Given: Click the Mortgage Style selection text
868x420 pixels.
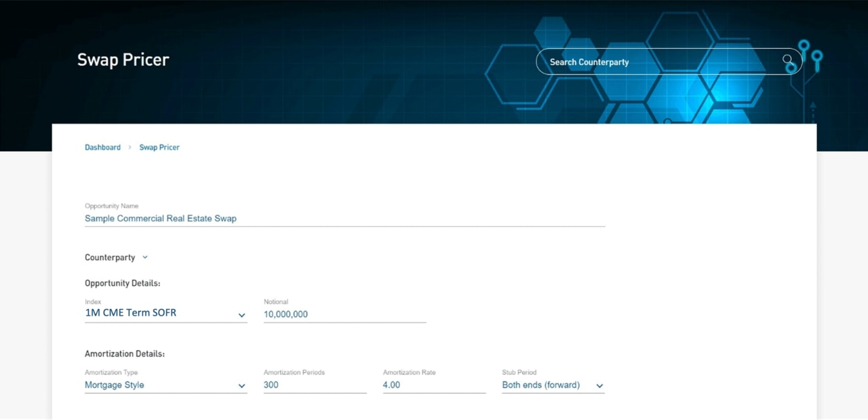Looking at the screenshot, I should tap(115, 385).
